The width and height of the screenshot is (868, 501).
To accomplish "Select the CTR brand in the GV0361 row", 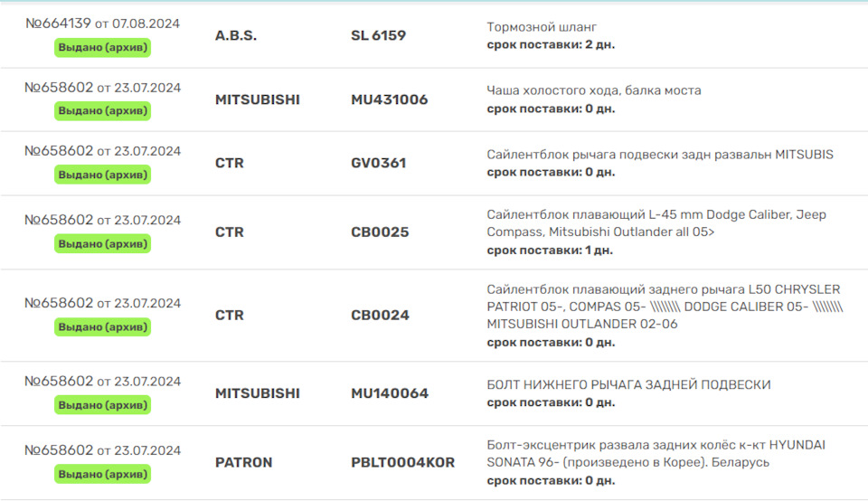I will 230,163.
